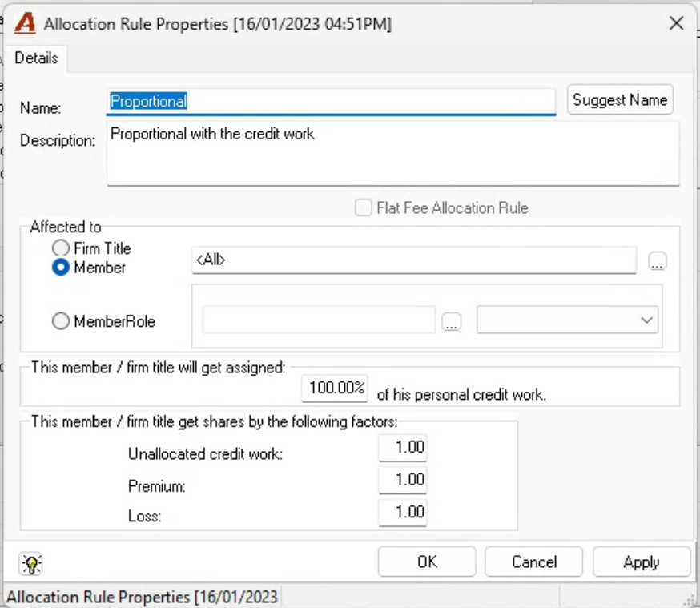This screenshot has width=700, height=608.
Task: Open member browse ellipsis beside <All> field
Action: (657, 261)
